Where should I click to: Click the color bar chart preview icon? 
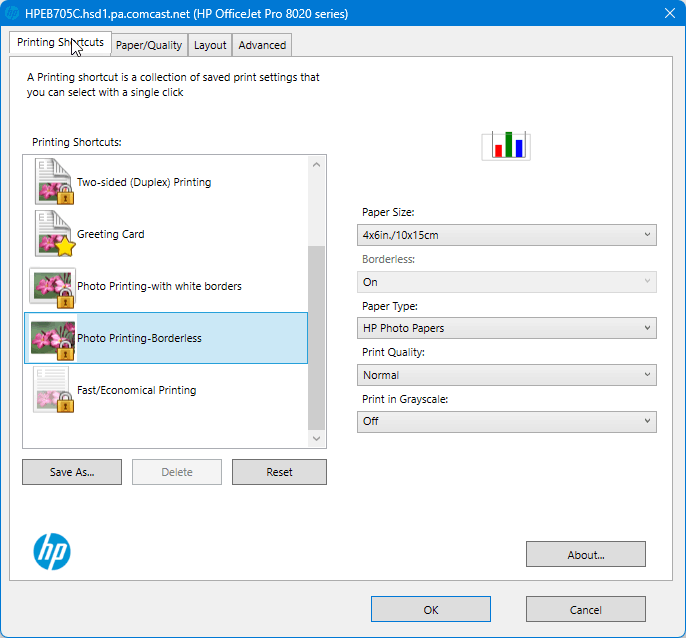(506, 146)
